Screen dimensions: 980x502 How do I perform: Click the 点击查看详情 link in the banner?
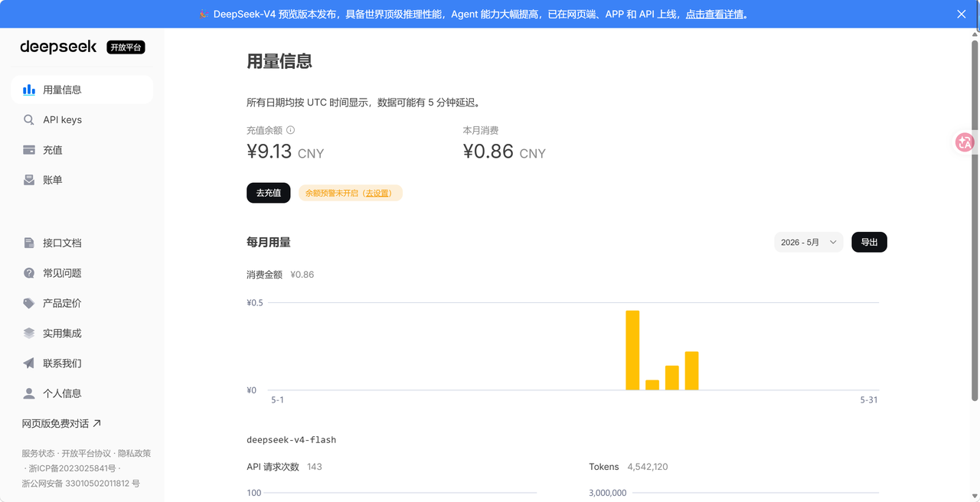click(715, 14)
